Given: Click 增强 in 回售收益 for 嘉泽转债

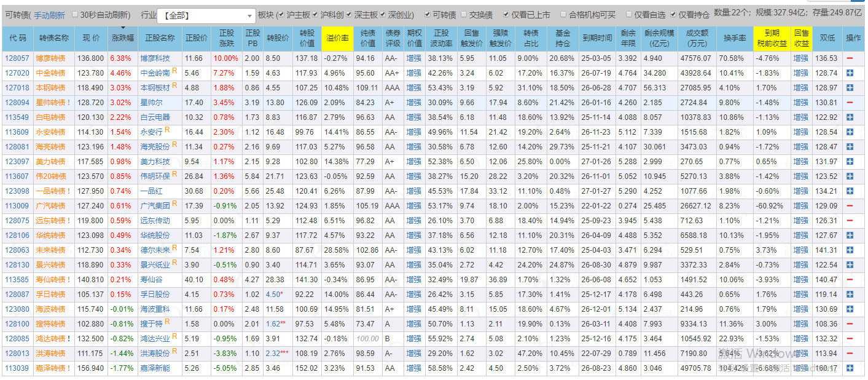Looking at the screenshot, I should click(801, 368).
